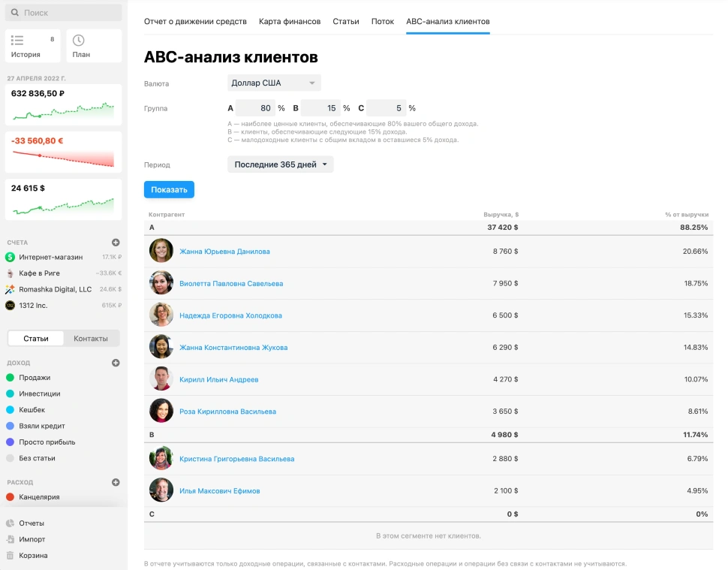The width and height of the screenshot is (728, 570).
Task: Click avatar of Илья Максович Ефимов
Action: [x=161, y=490]
